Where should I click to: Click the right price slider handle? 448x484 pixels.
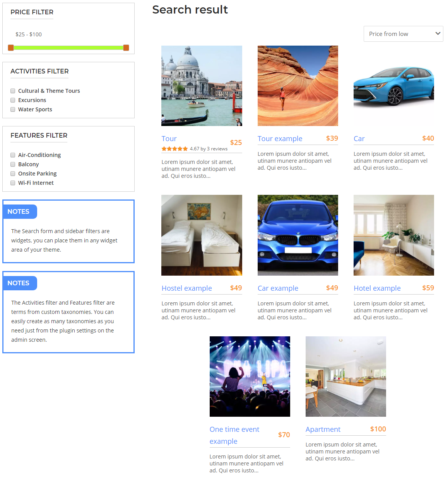pos(126,48)
